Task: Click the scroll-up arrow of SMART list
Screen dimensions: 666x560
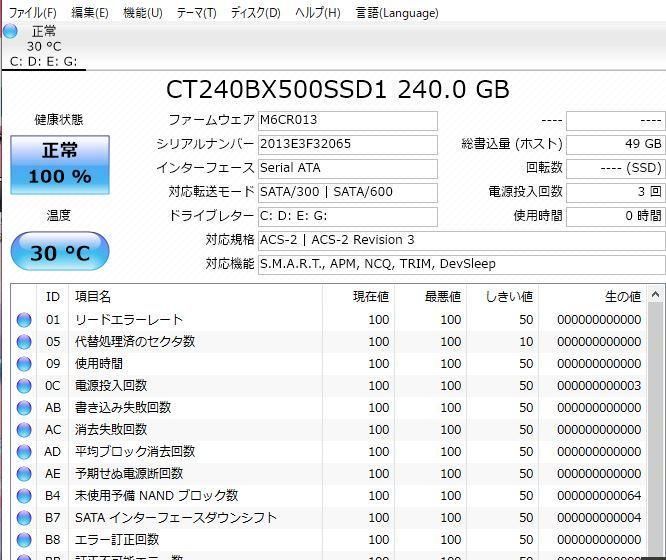Action: pos(655,294)
